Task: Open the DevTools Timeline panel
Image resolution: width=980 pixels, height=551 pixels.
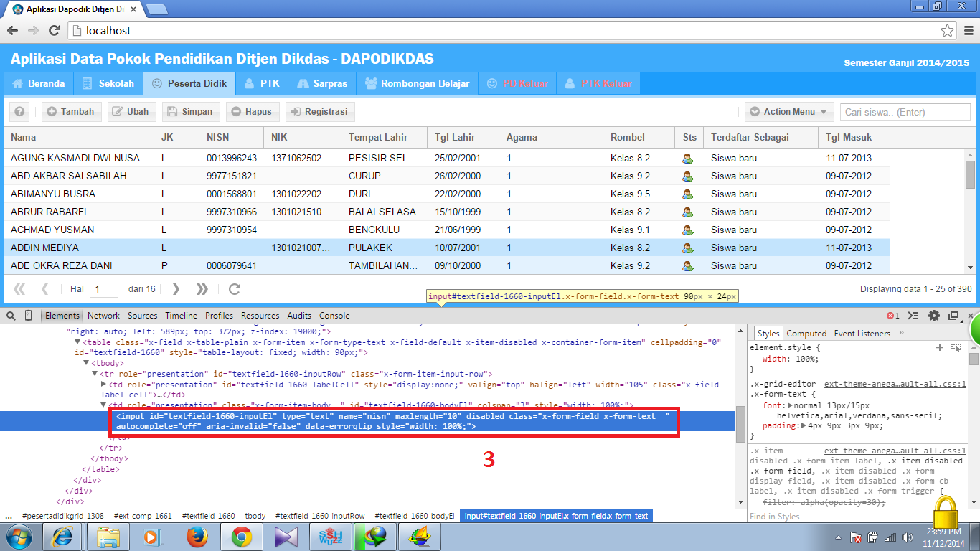Action: [182, 316]
